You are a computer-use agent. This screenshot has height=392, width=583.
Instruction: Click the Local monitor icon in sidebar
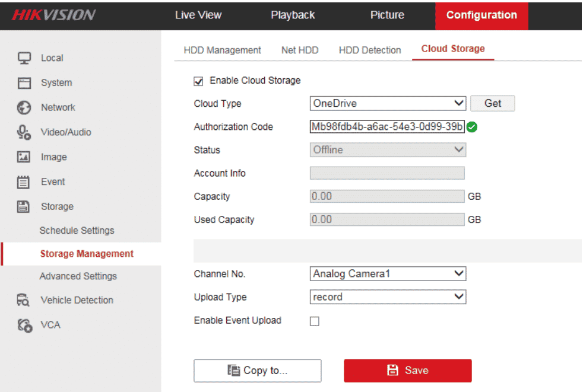(x=24, y=58)
